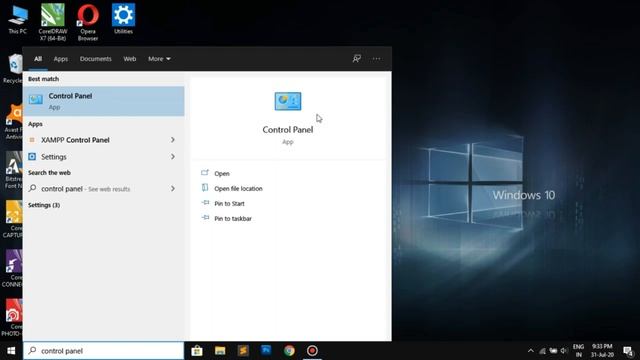Click the volume tray icon

click(564, 351)
